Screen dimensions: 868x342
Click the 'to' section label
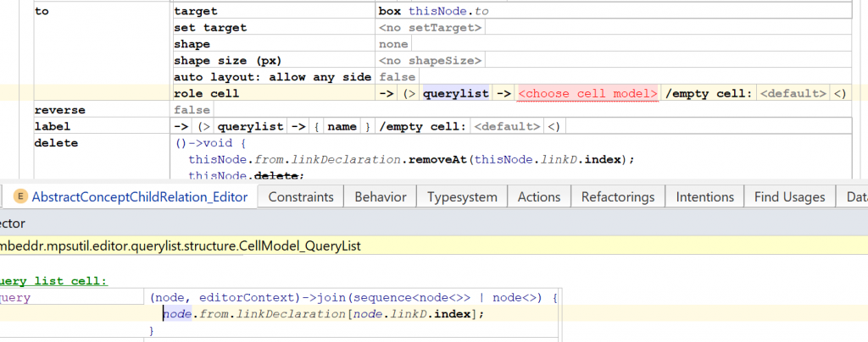(x=42, y=10)
